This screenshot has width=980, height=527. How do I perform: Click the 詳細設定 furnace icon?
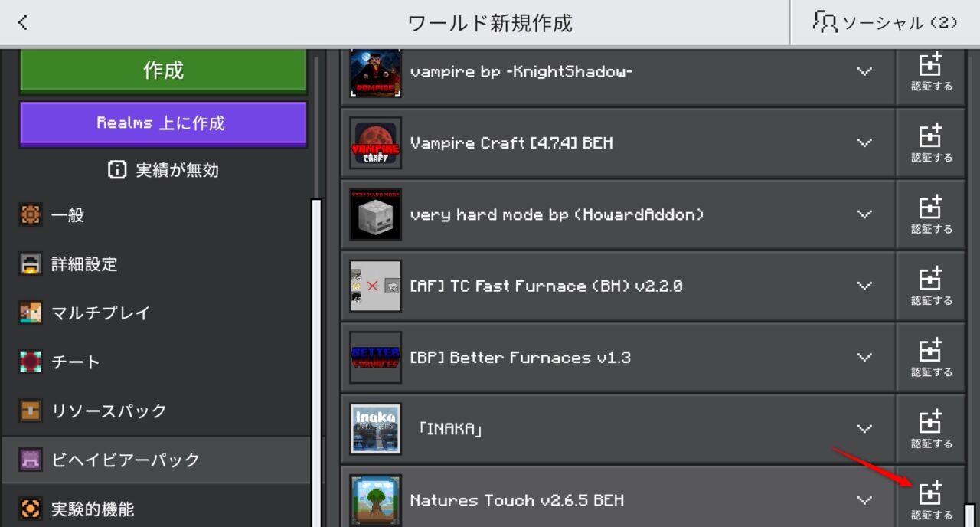(30, 264)
